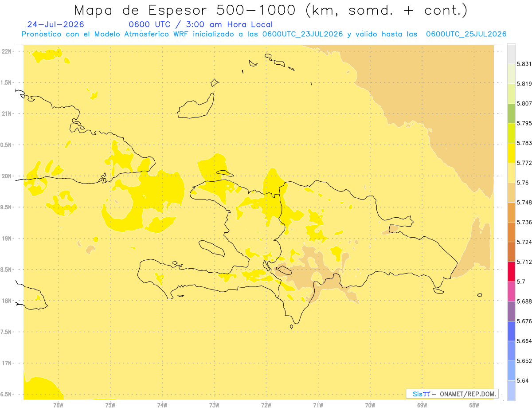The image size is (532, 411).
Task: Select the '19N' latitude label
Action: (8, 239)
